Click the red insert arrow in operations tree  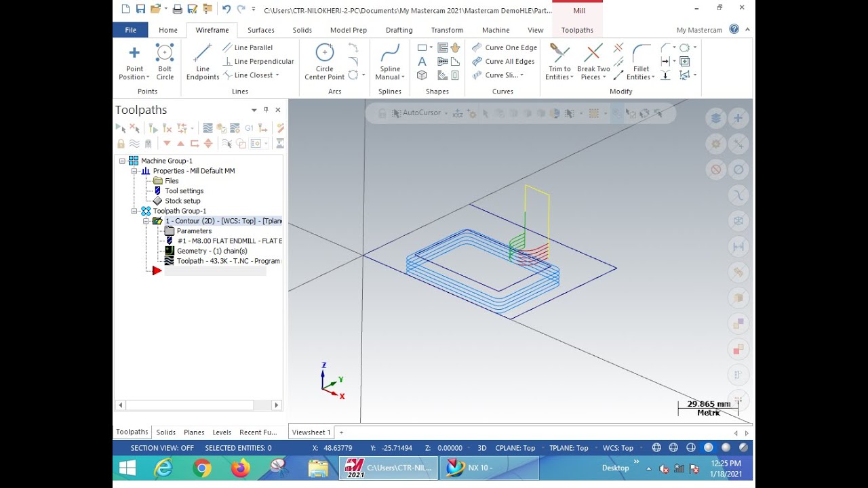(x=157, y=271)
